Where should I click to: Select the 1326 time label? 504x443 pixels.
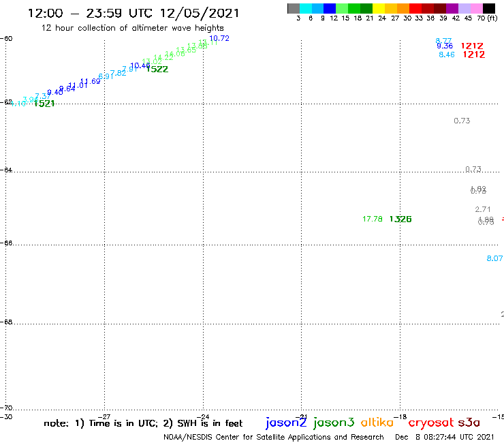click(400, 219)
